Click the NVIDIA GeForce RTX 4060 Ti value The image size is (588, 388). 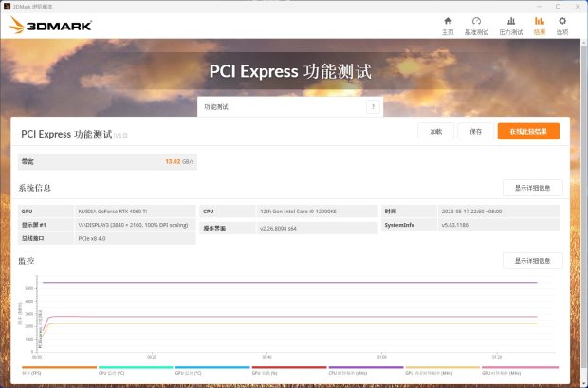click(113, 212)
